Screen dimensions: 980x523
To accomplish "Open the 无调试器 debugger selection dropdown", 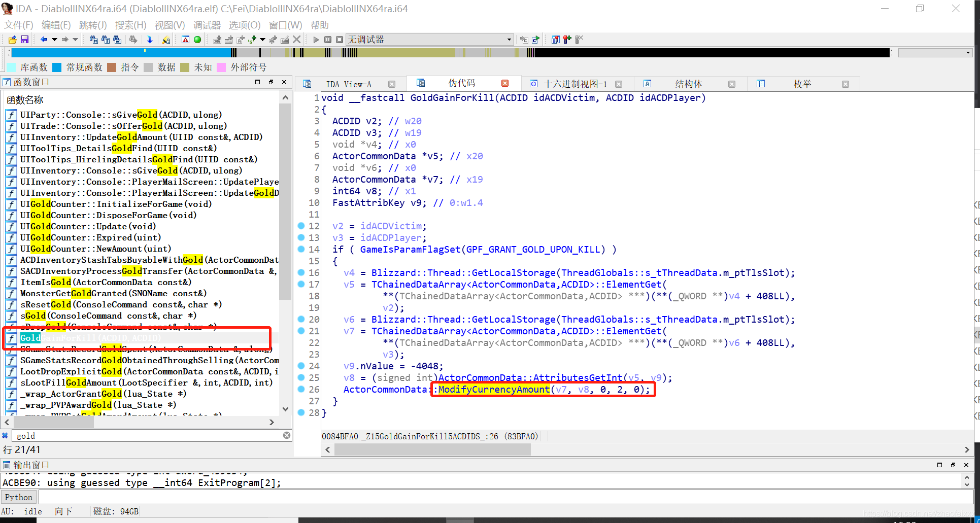I will pos(430,40).
